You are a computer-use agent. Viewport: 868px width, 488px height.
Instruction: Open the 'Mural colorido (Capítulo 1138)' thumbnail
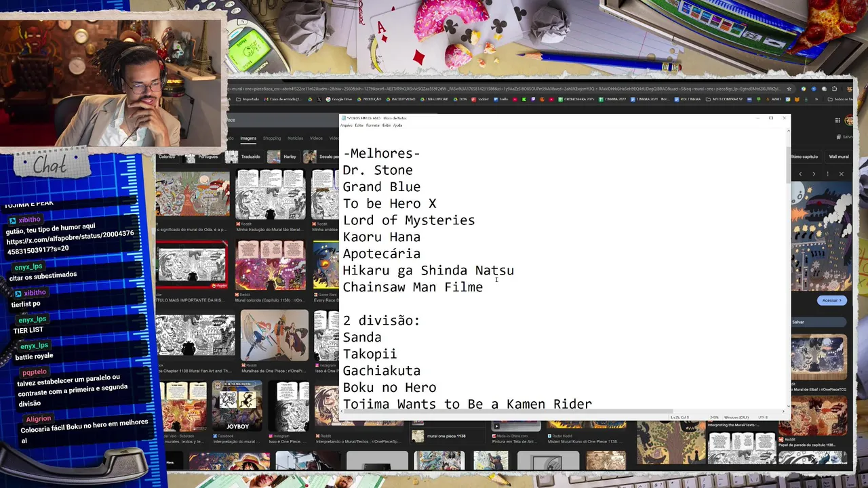click(270, 264)
